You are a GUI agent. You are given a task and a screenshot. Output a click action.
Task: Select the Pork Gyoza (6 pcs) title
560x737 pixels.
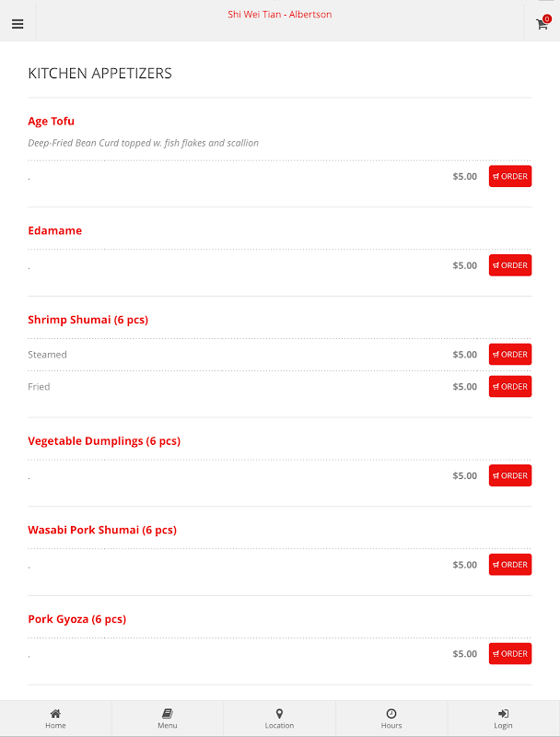pos(76,619)
